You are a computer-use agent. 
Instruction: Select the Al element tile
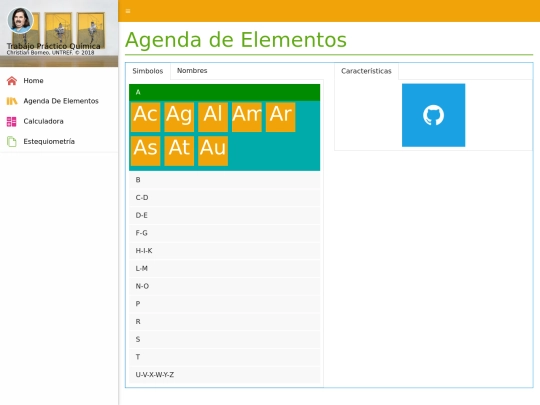point(213,117)
